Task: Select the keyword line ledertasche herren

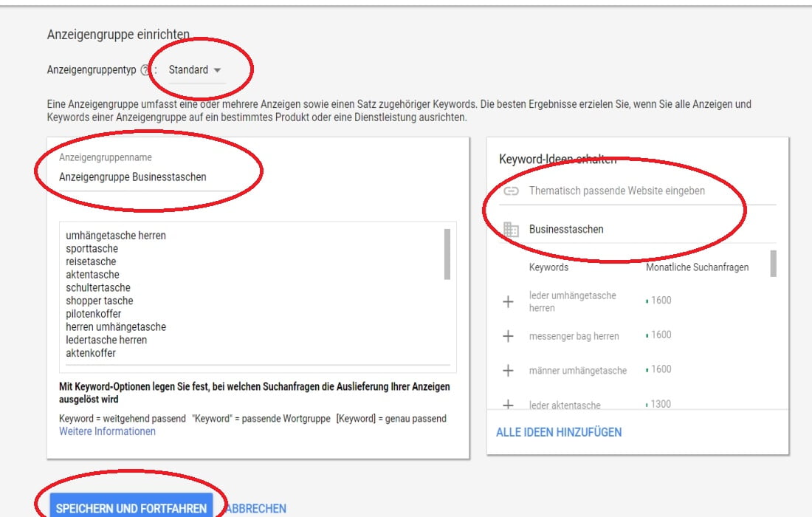Action: click(106, 340)
